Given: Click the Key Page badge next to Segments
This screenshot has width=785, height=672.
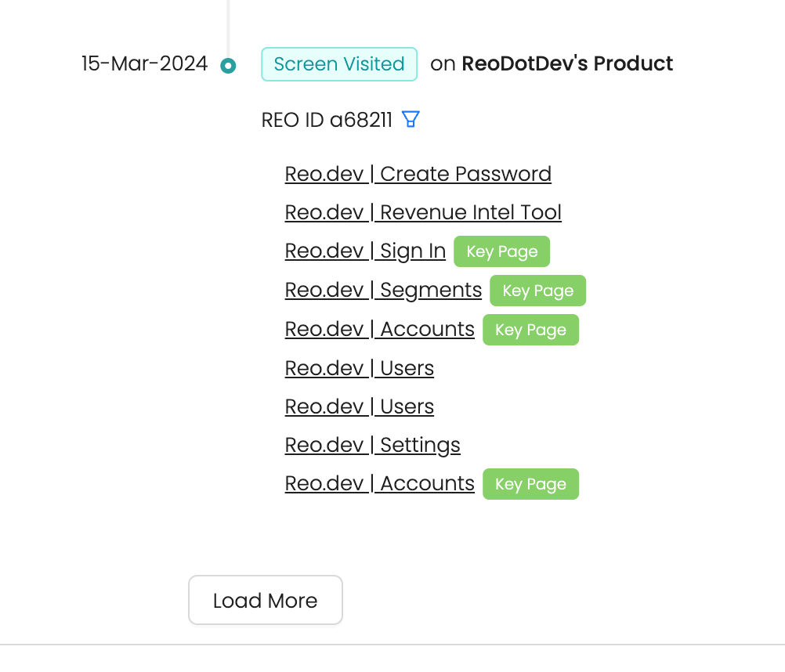Looking at the screenshot, I should (537, 291).
